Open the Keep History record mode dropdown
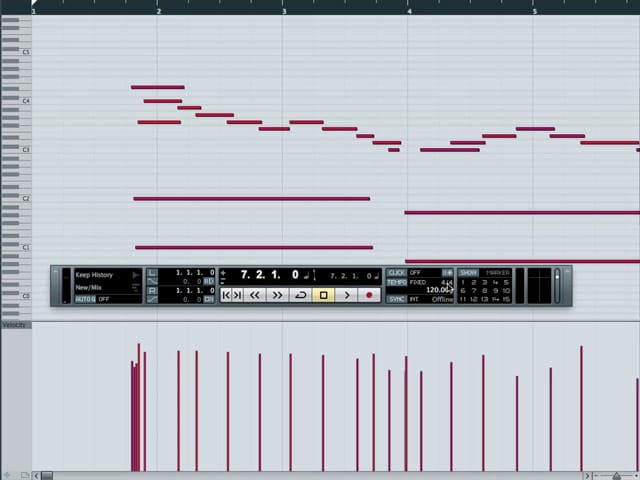Image resolution: width=640 pixels, height=480 pixels. 107,275
